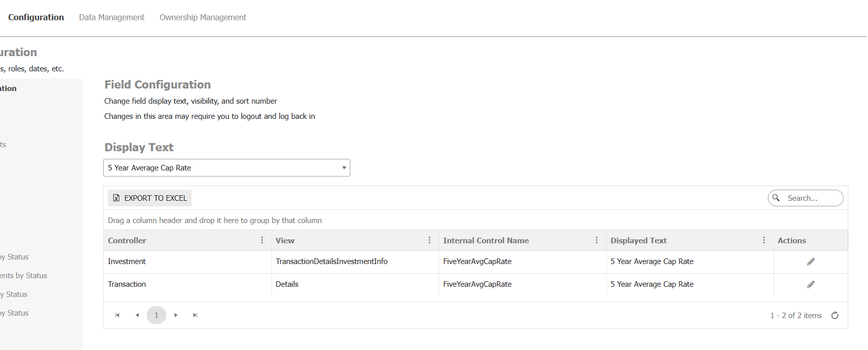Screen dimensions: 868x350
Task: Go to the first page of grid
Action: click(117, 315)
